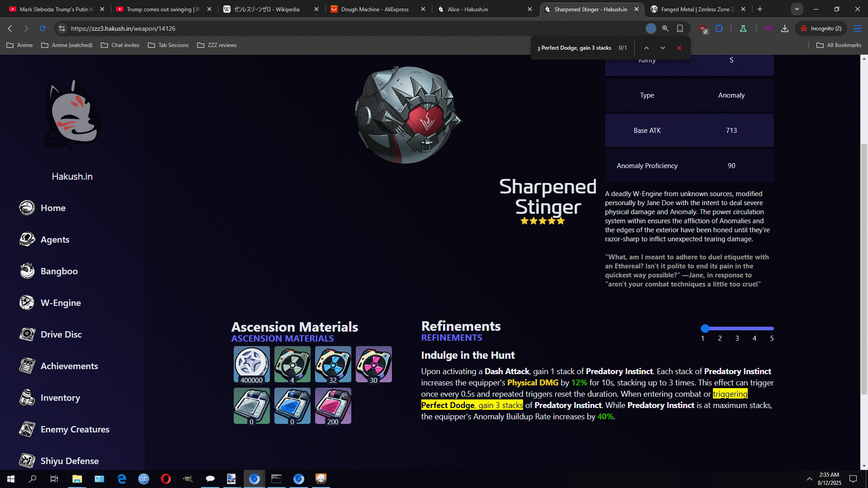Open the All Bookmarks folder
Screen dimensions: 868x488
[x=839, y=45]
